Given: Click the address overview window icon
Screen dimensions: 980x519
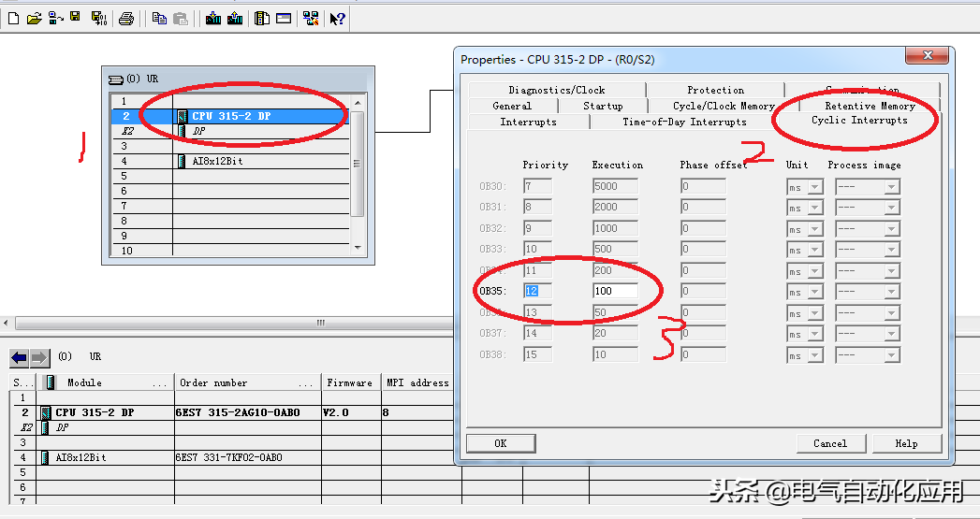Looking at the screenshot, I should (x=284, y=19).
